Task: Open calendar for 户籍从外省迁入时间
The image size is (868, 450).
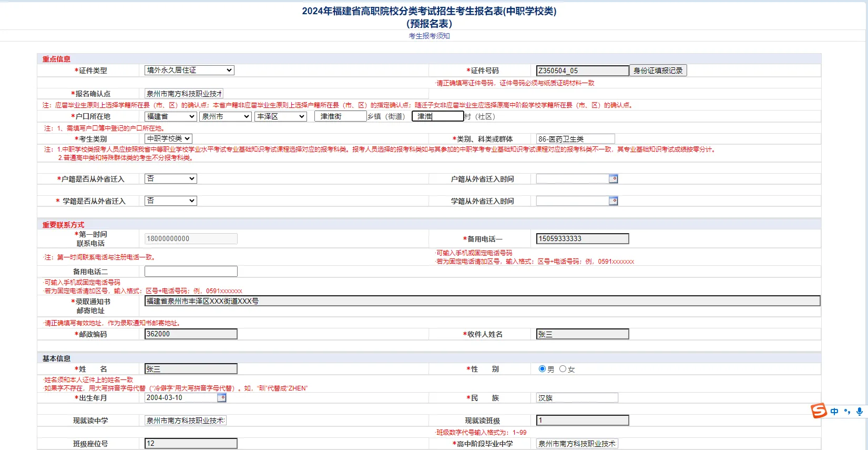Action: [x=613, y=179]
